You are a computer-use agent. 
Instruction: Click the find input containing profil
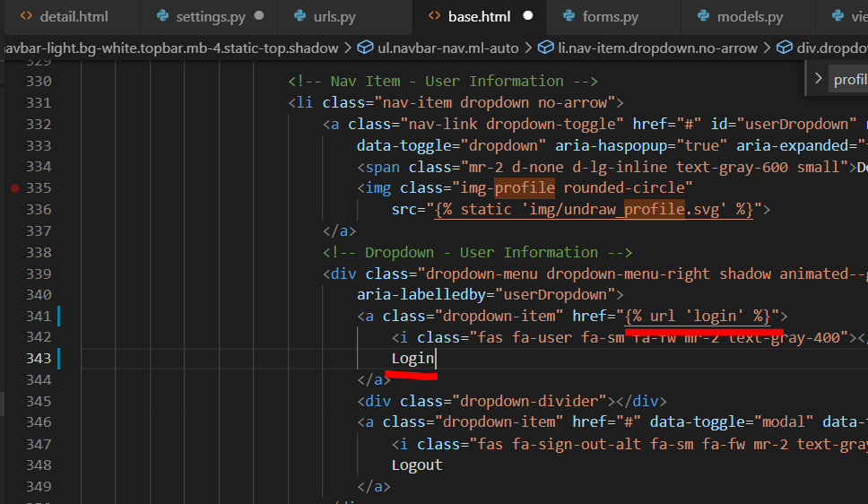click(849, 80)
